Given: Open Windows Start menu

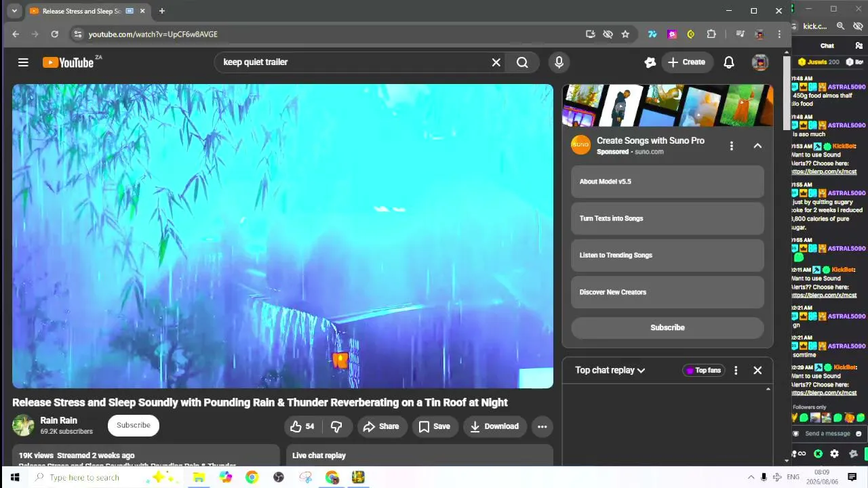Looking at the screenshot, I should coord(15,477).
